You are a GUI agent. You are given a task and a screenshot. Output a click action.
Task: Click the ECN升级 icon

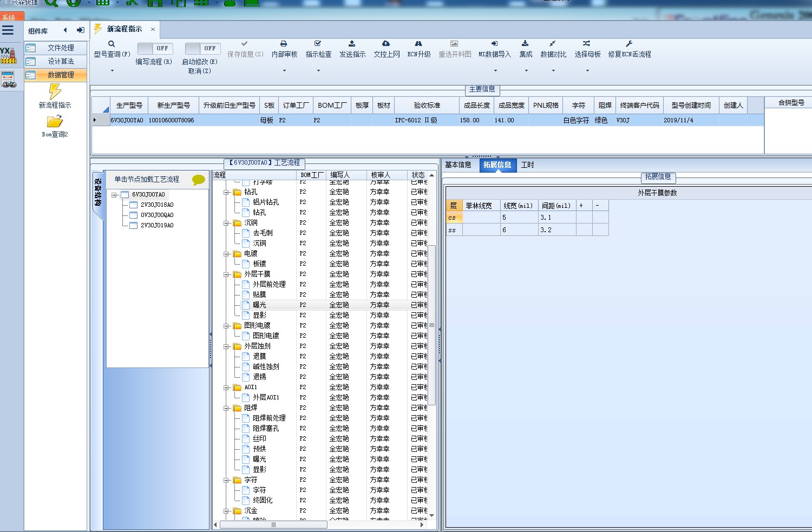coord(418,43)
